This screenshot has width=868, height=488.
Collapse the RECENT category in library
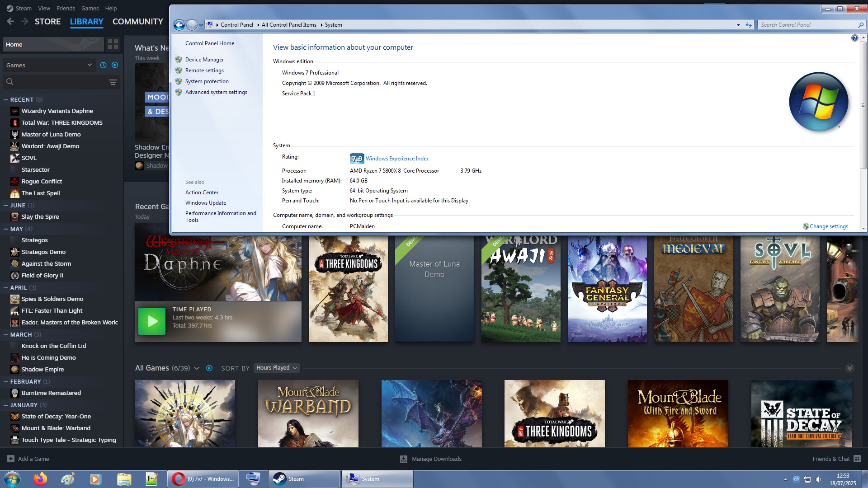point(6,99)
